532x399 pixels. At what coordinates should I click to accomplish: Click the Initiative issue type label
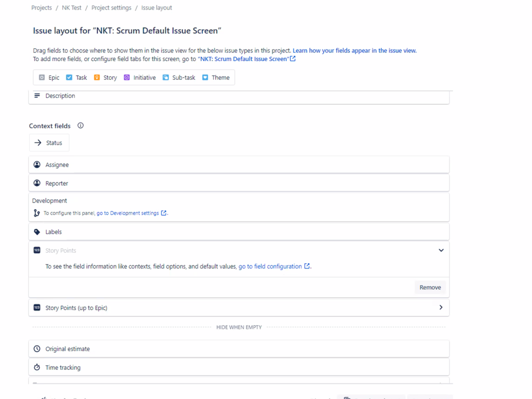coord(144,78)
